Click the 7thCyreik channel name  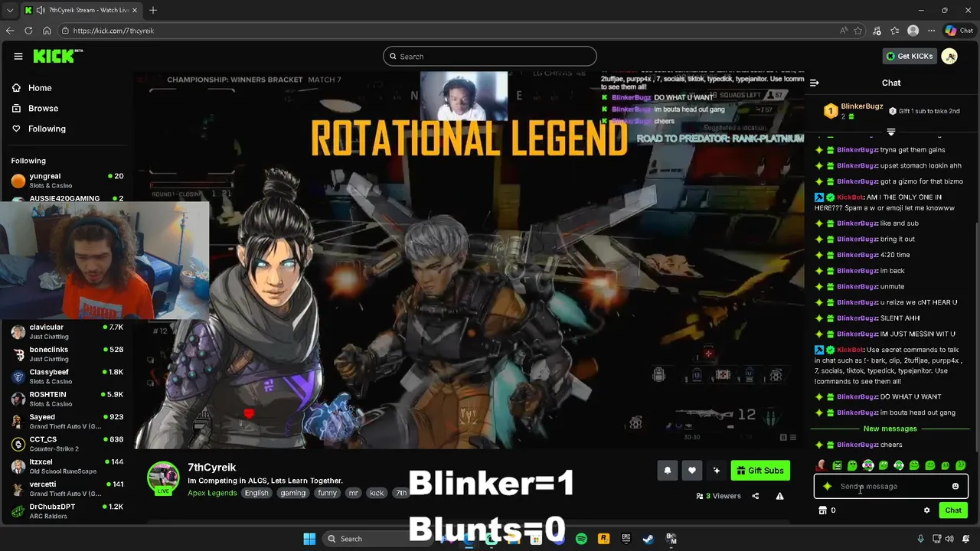coord(211,467)
